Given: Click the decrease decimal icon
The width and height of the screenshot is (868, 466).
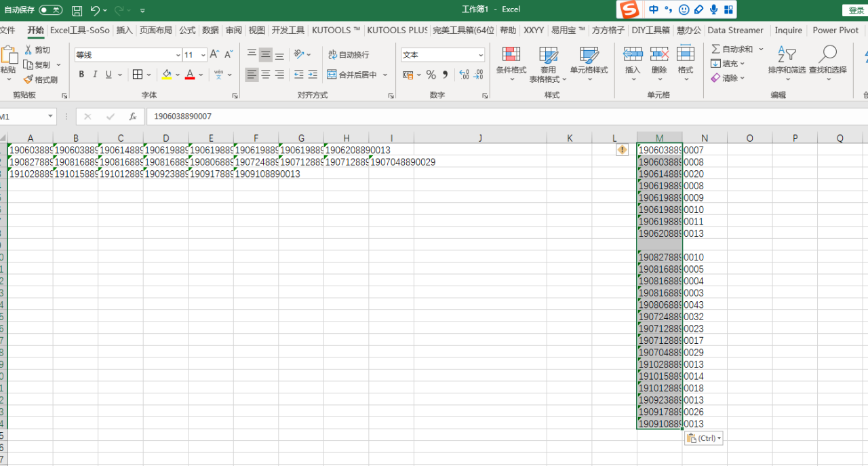Looking at the screenshot, I should pyautogui.click(x=479, y=75).
